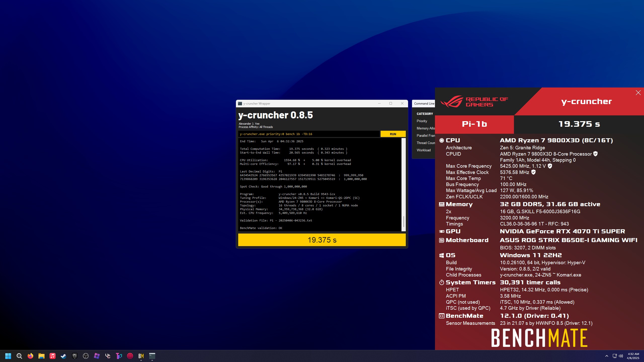The image size is (644, 362).
Task: Click the yellow 19.375 s result bar
Action: (x=322, y=240)
